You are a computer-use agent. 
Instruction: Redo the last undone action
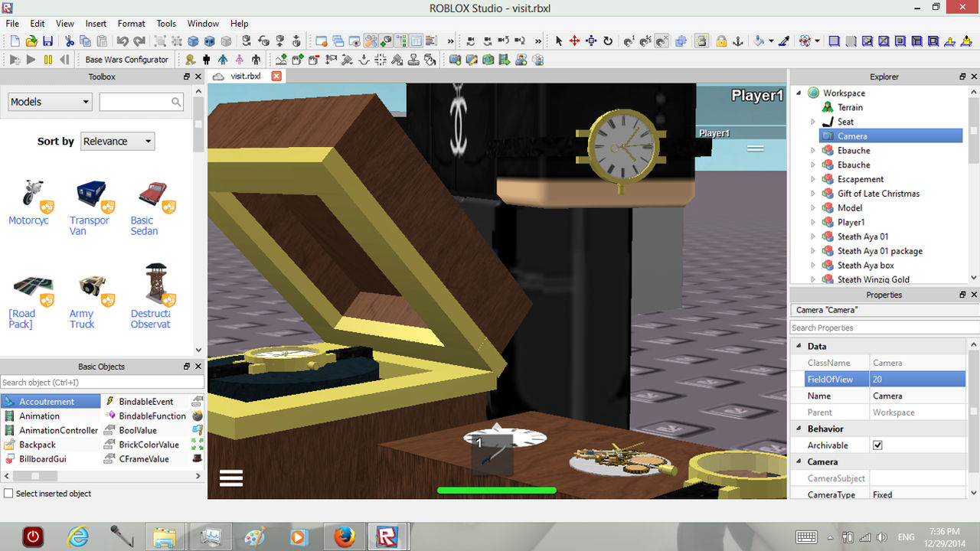139,41
